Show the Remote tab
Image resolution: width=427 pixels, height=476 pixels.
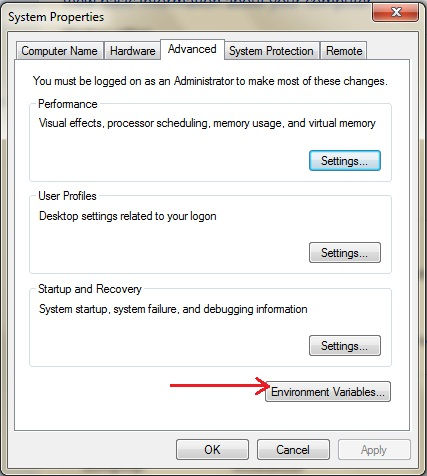[344, 51]
